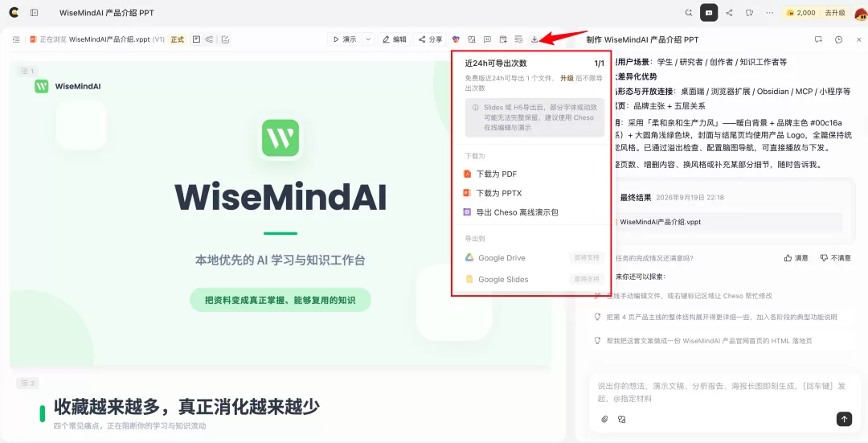
Task: Click the share icon in the top bar
Action: (x=729, y=12)
